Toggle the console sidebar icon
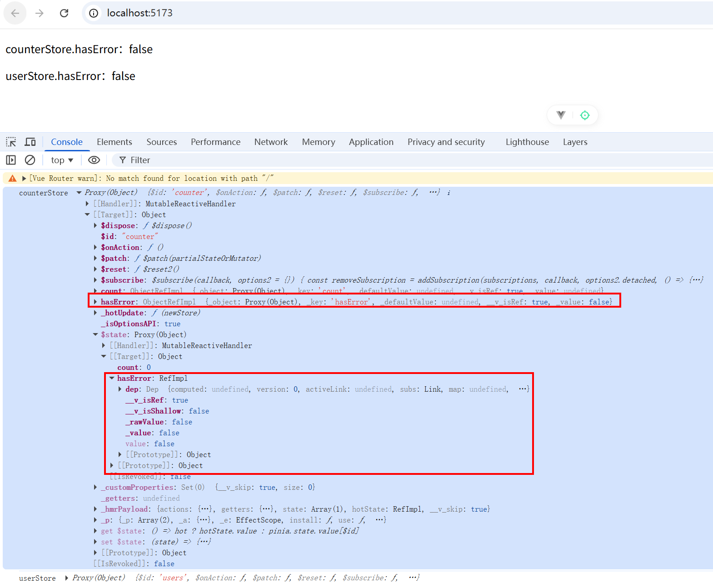713x588 pixels. (11, 160)
